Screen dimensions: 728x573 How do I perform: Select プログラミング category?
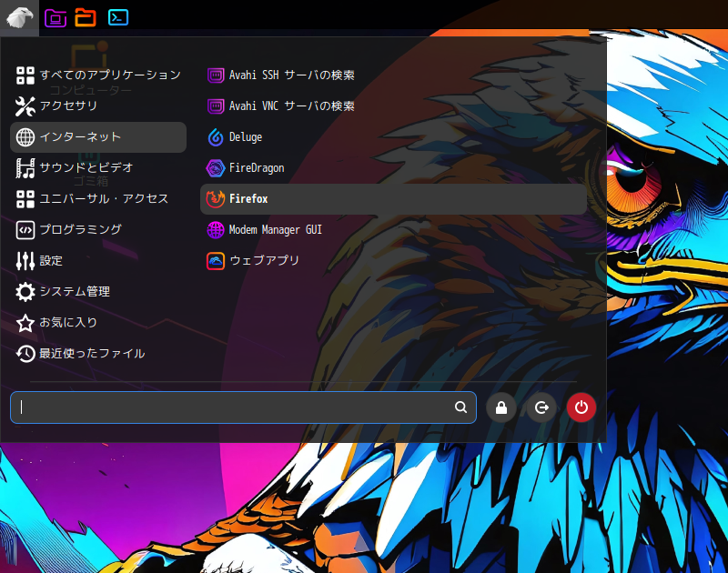click(x=98, y=230)
